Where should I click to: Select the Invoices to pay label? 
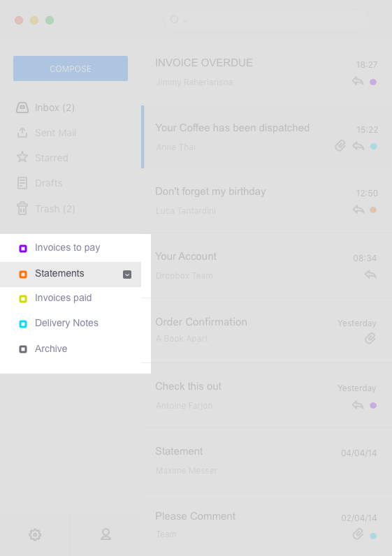pyautogui.click(x=71, y=247)
